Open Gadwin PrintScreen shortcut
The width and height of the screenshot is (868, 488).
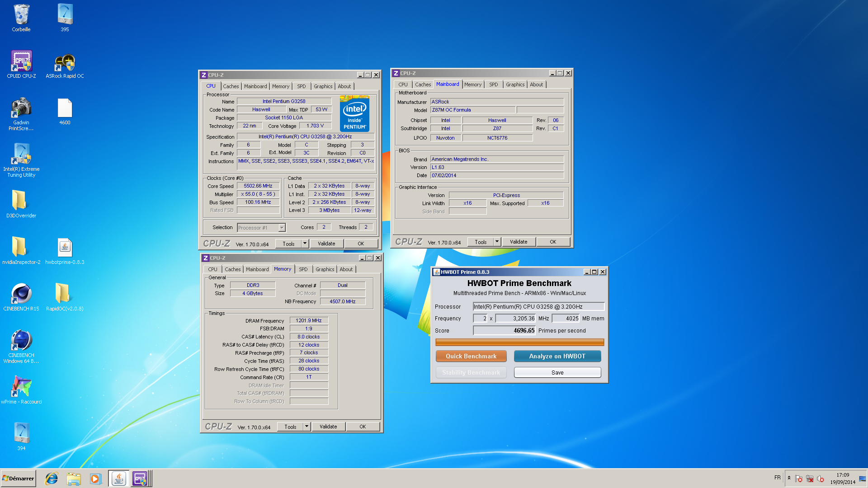coord(21,114)
